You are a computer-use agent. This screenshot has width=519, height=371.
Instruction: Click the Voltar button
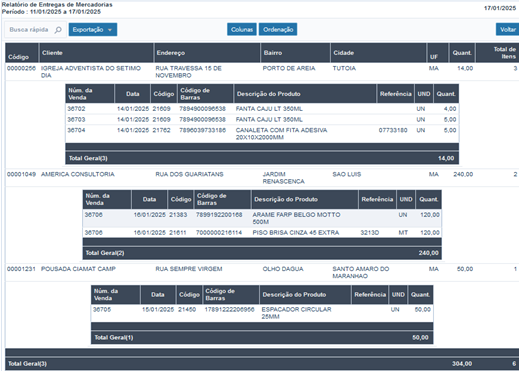click(x=508, y=29)
